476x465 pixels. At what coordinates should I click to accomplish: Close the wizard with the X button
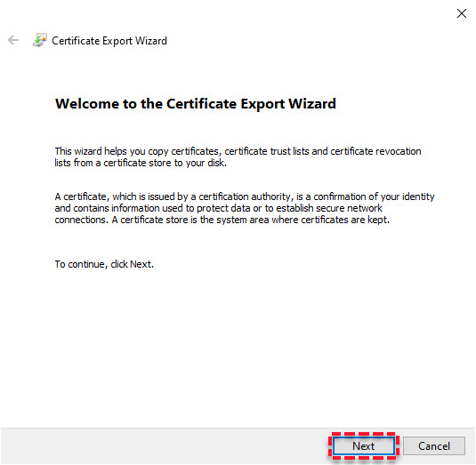pos(462,13)
